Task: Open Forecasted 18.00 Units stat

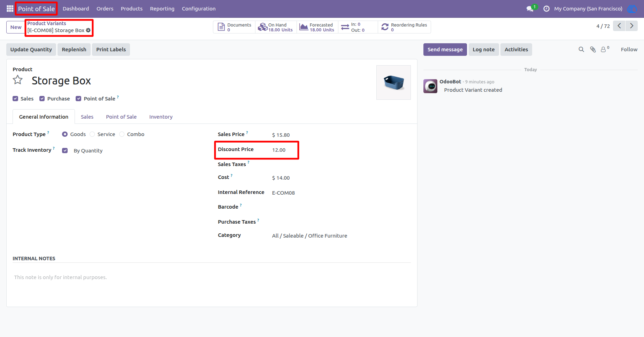Action: [317, 27]
